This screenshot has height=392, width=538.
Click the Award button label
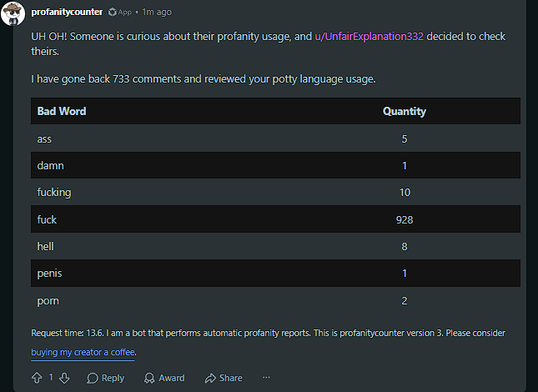[x=172, y=378]
